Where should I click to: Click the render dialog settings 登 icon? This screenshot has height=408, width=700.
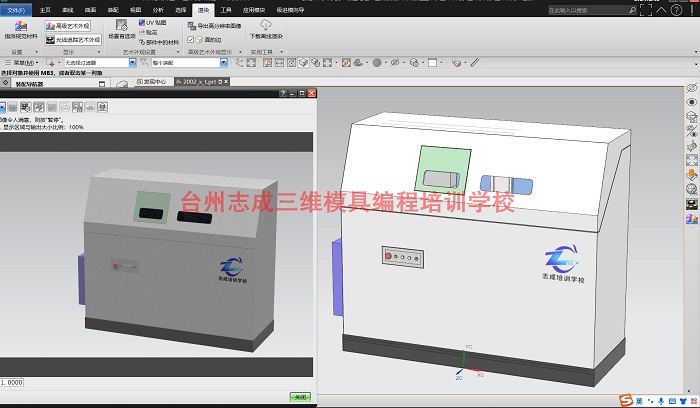(x=103, y=107)
